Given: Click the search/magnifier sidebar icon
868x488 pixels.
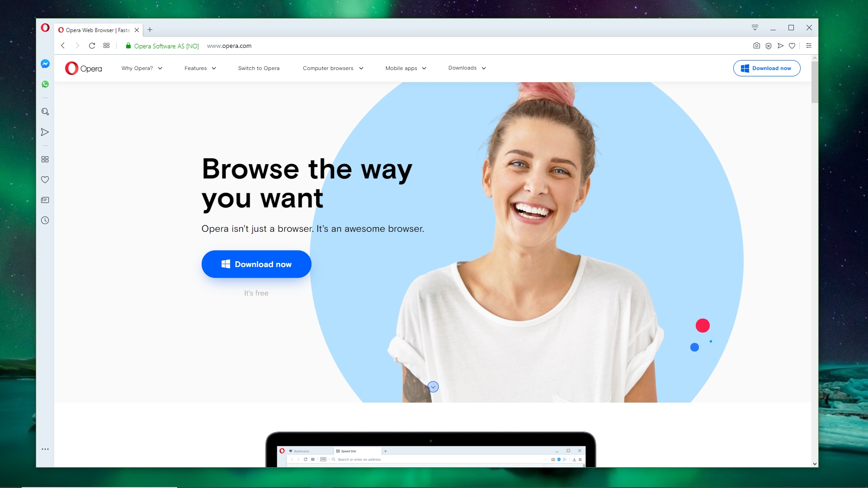Looking at the screenshot, I should click(45, 112).
